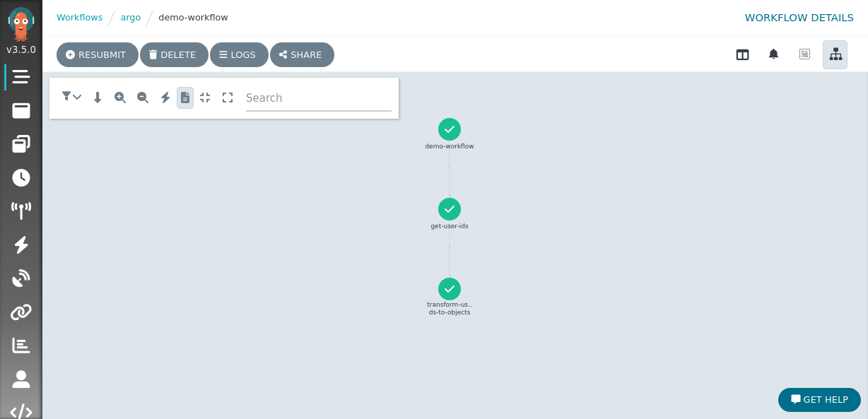Click the GET HELP button
The width and height of the screenshot is (868, 419).
819,399
